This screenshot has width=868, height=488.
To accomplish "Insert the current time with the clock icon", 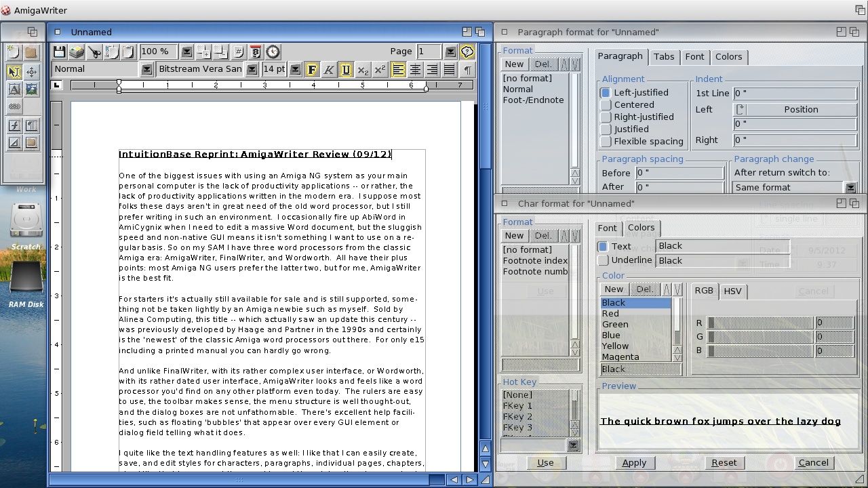I will [273, 52].
